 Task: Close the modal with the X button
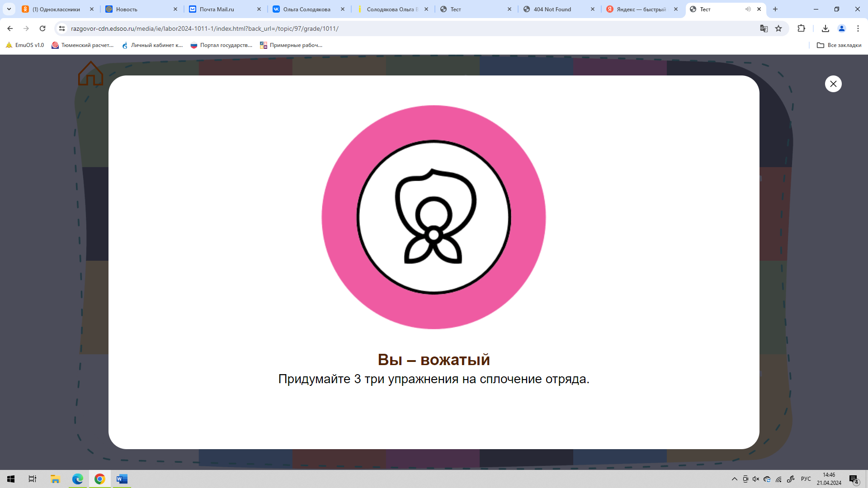(833, 84)
